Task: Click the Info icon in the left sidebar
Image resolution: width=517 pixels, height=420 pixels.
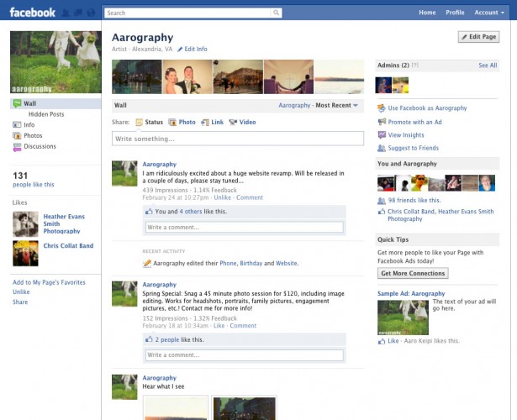Action: point(17,125)
